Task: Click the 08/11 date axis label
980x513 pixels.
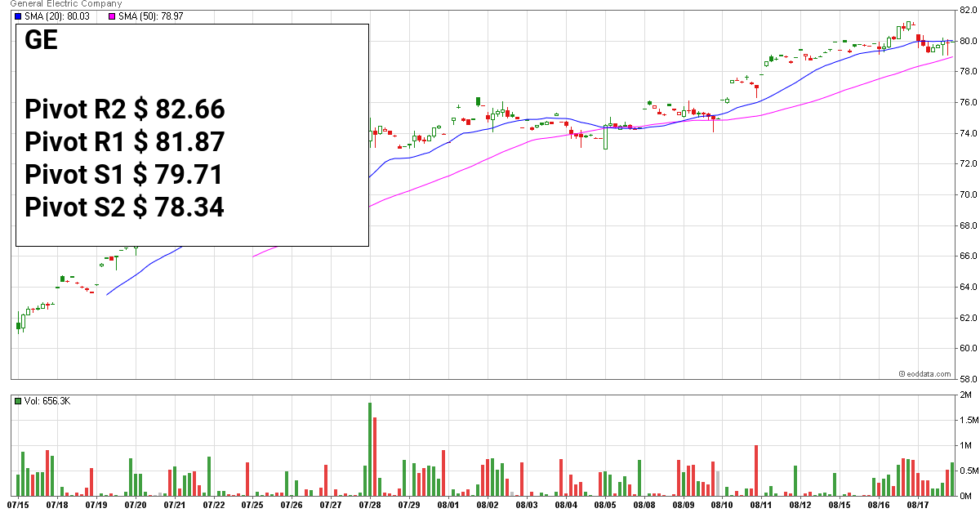Action: pyautogui.click(x=761, y=506)
